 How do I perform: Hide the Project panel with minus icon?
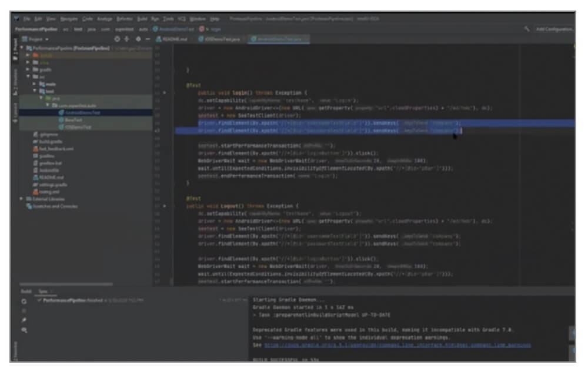click(x=149, y=39)
